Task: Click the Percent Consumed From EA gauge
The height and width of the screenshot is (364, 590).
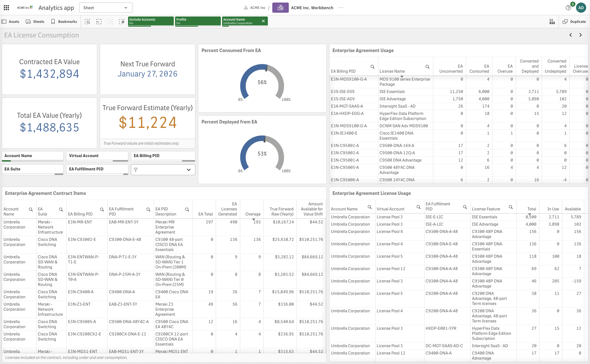Action: 262,83
